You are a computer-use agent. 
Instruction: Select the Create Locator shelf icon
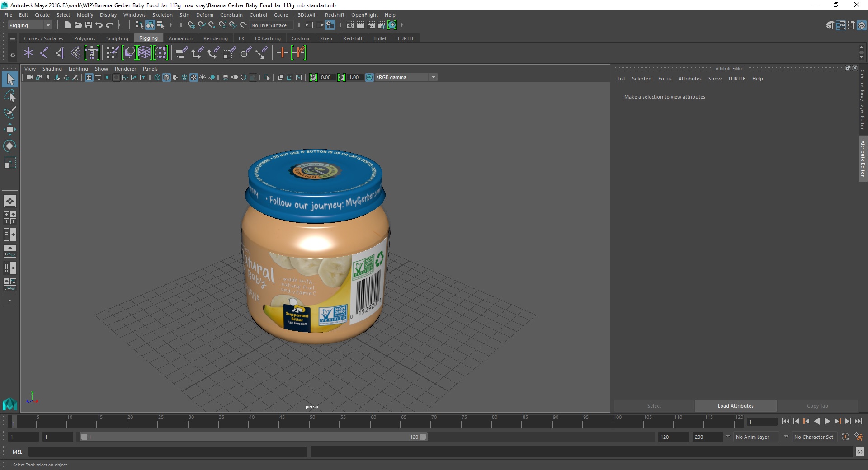tap(28, 53)
